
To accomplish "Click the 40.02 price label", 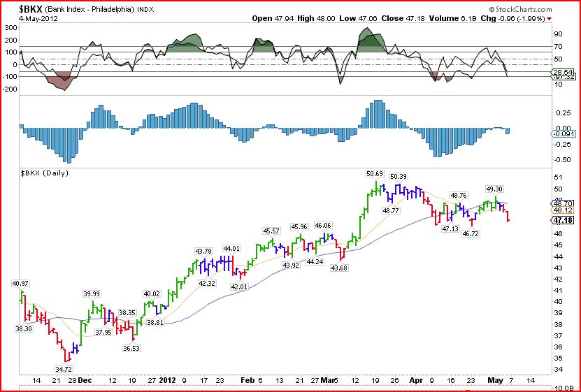I will [152, 294].
